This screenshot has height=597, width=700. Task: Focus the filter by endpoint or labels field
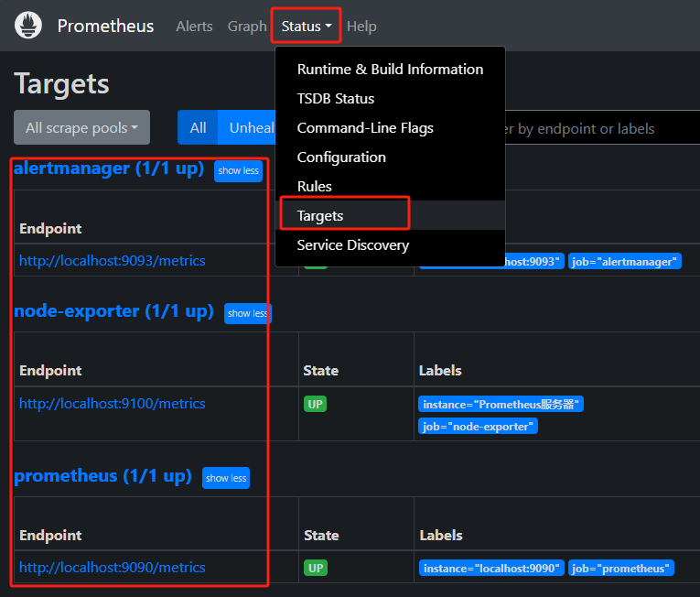602,128
